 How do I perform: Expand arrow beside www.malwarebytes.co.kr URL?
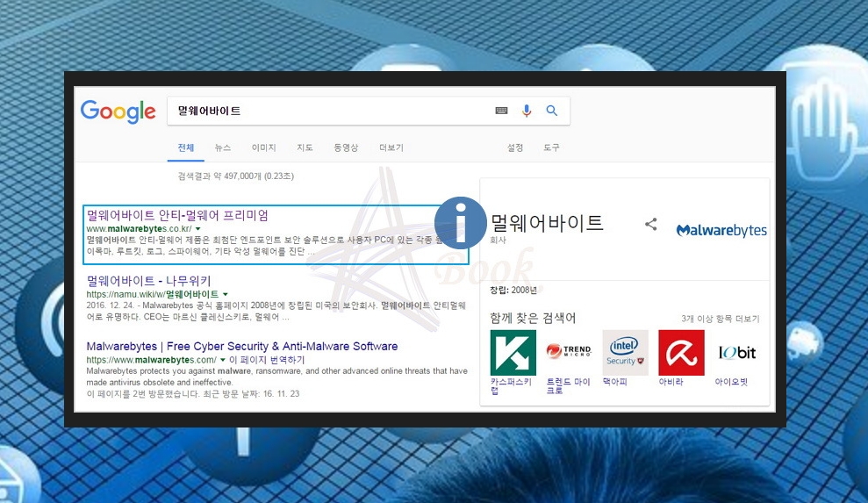point(198,229)
